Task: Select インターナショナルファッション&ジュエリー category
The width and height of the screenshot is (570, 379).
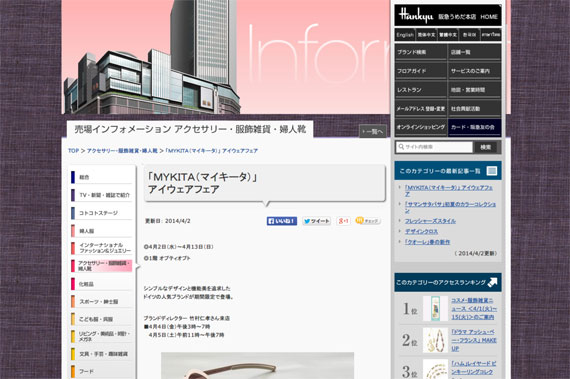Action: (x=101, y=248)
